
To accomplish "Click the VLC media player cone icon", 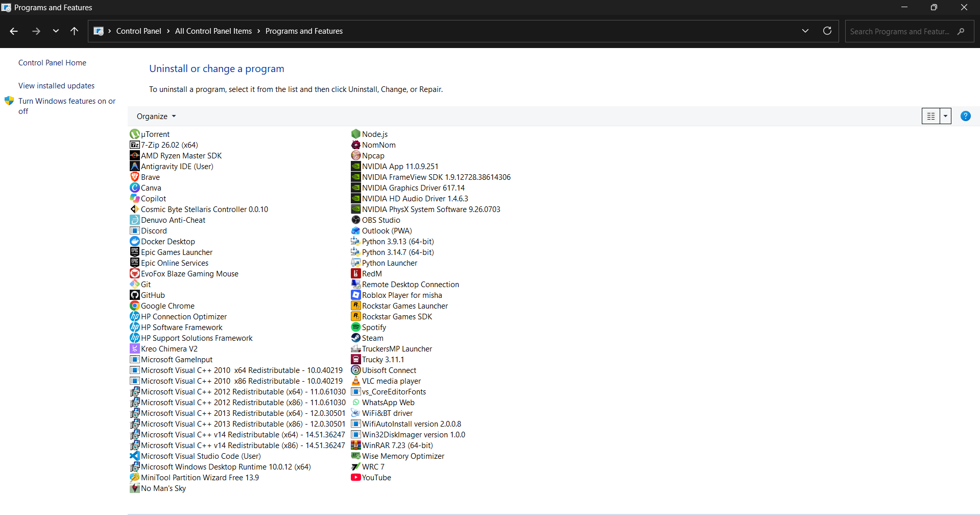I will pos(356,381).
